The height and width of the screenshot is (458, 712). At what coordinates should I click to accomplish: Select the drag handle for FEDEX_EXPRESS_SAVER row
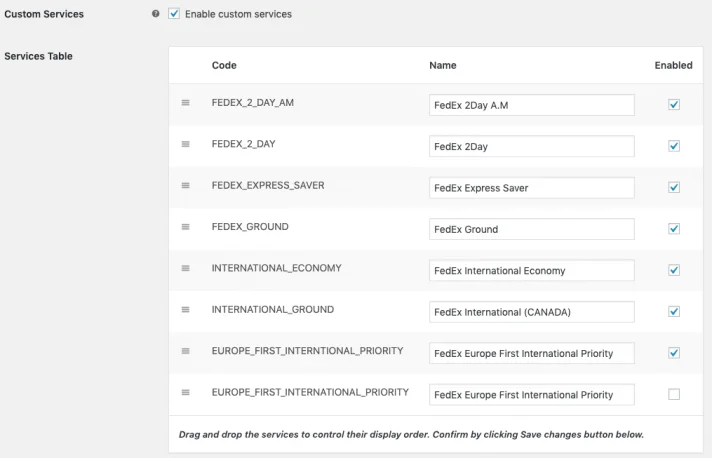tap(185, 185)
